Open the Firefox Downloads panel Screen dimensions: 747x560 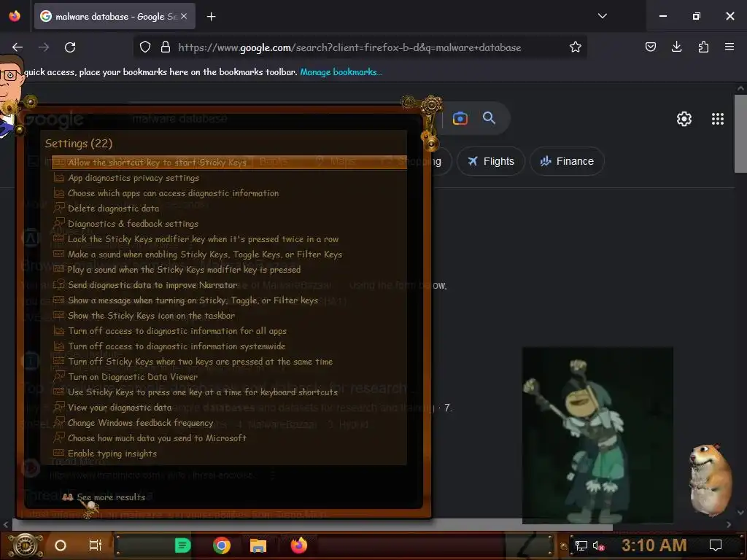coord(676,47)
